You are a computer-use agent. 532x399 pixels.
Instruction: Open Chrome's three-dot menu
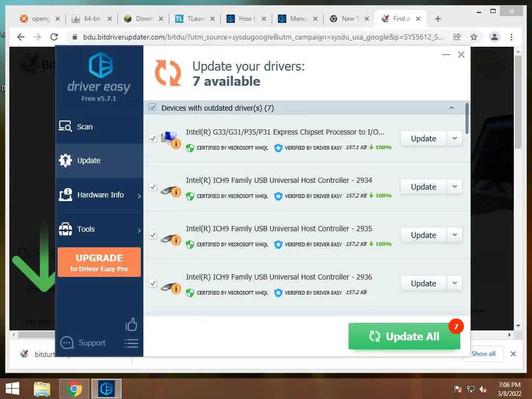click(511, 37)
